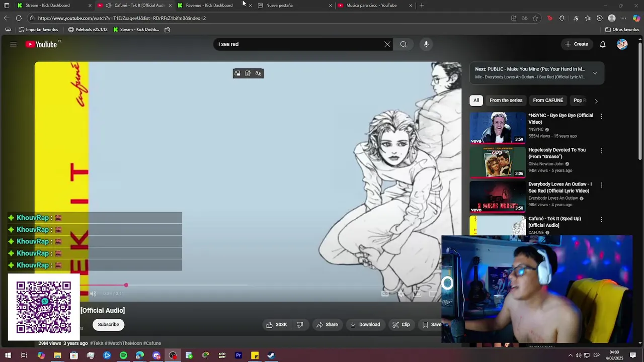Open OBS Studio from the taskbar

click(x=173, y=355)
